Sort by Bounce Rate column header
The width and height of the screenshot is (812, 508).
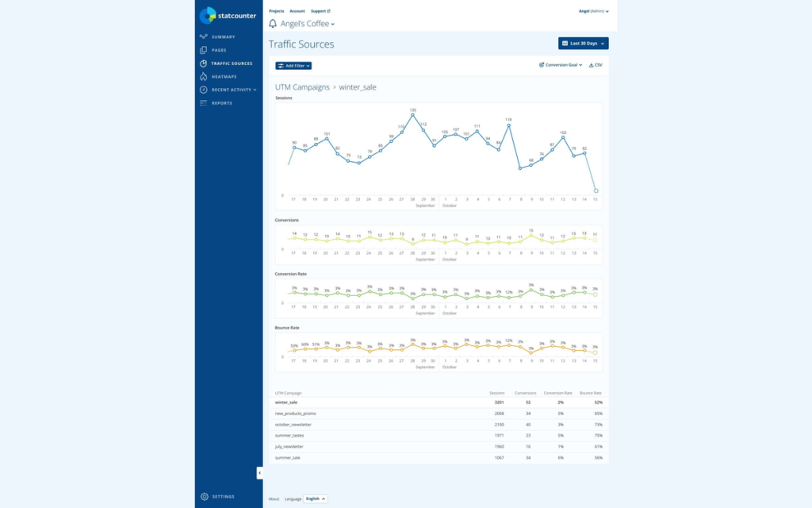[x=590, y=393]
